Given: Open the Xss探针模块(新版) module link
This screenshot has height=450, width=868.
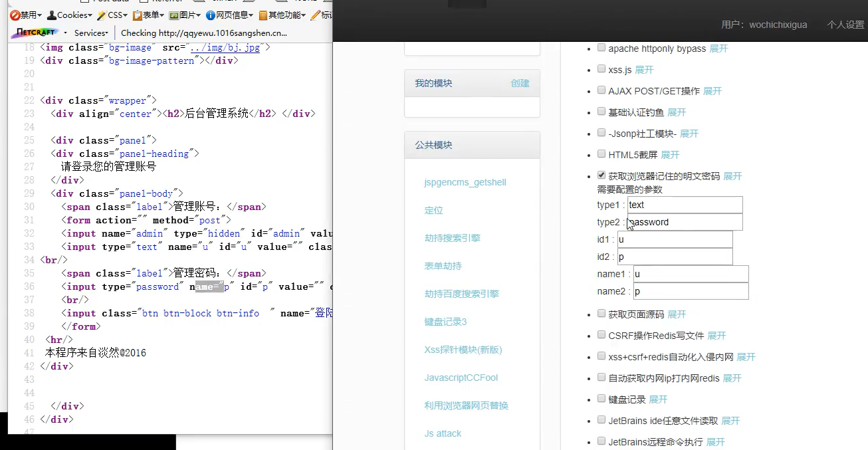Looking at the screenshot, I should coord(463,350).
